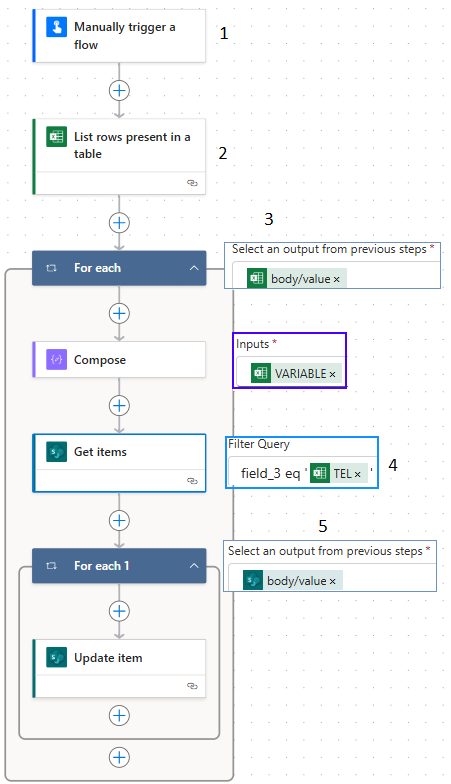
Task: Add action between Compose and Get items
Action: (x=119, y=406)
